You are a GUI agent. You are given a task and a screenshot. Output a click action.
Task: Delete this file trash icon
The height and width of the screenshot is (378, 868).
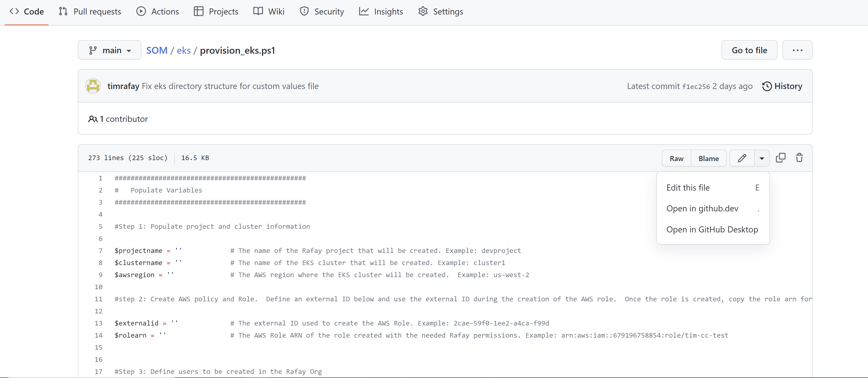(x=799, y=158)
